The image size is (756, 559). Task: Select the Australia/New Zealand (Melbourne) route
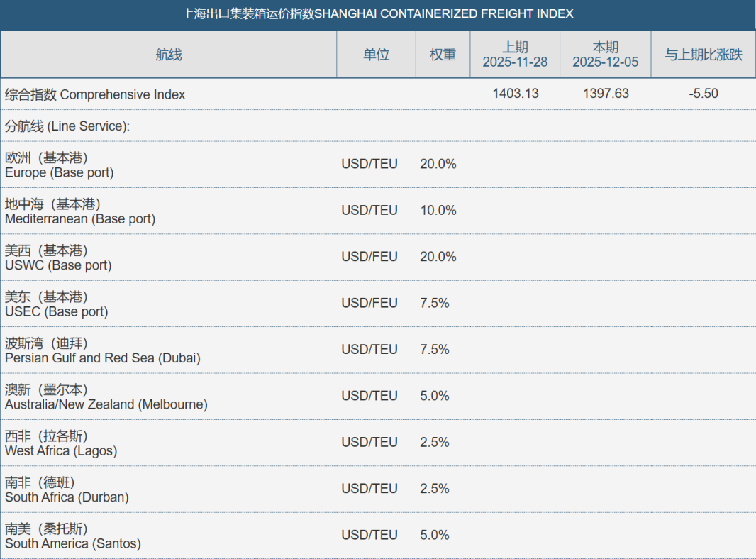pyautogui.click(x=106, y=397)
